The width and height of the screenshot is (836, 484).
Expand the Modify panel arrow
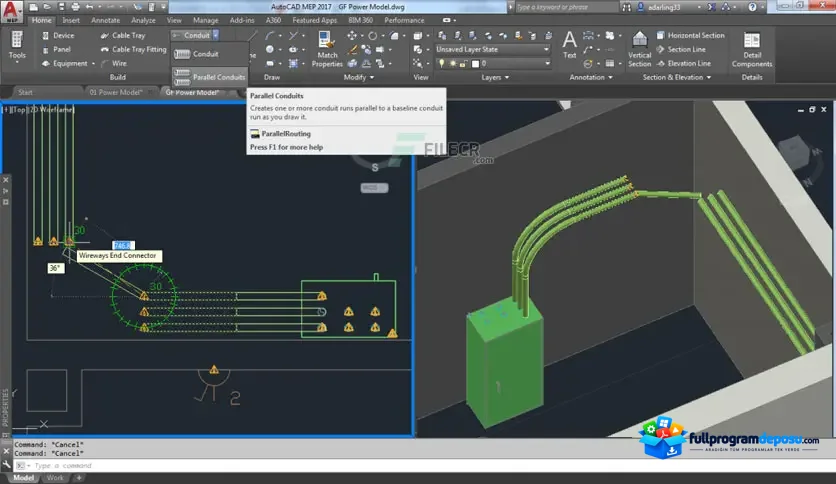(372, 77)
